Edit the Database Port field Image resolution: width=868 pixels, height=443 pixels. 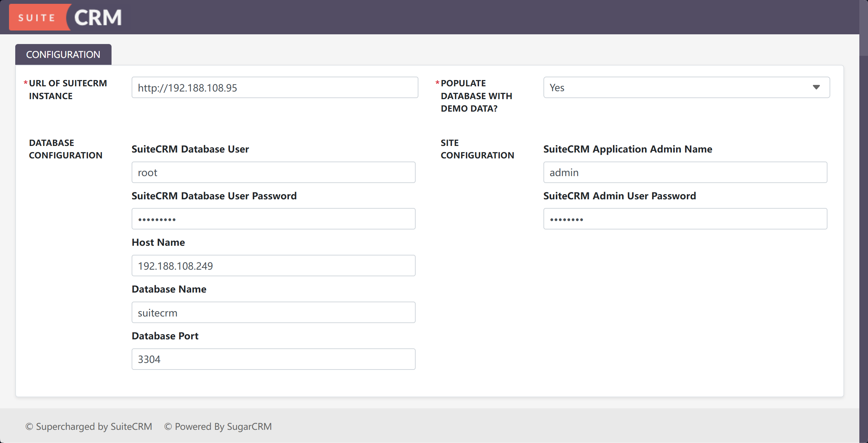(x=273, y=359)
